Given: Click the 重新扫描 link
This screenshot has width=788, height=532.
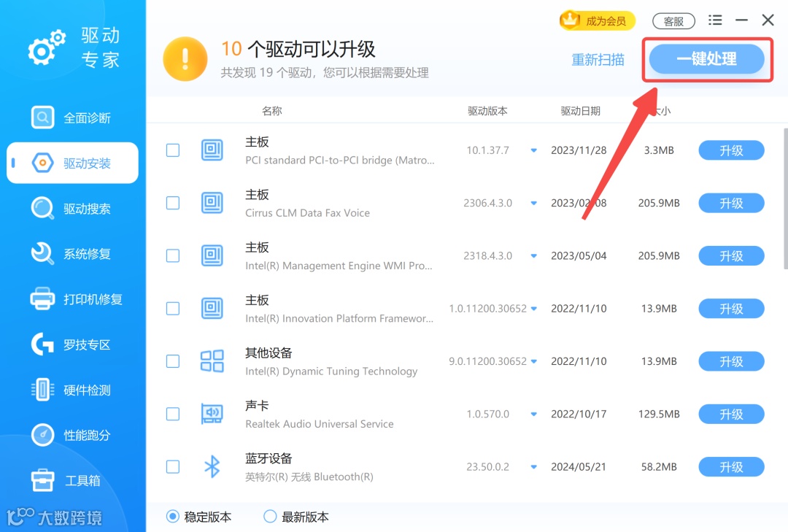Looking at the screenshot, I should [x=598, y=59].
